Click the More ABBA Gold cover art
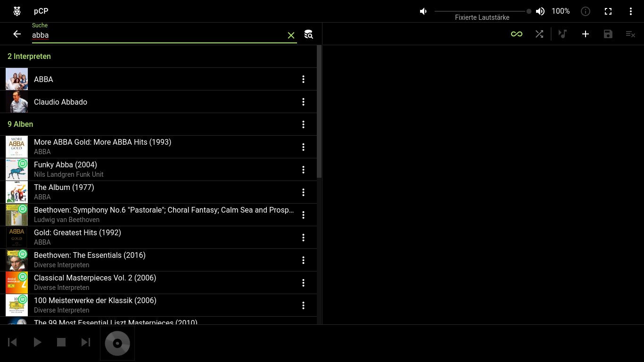 click(17, 147)
